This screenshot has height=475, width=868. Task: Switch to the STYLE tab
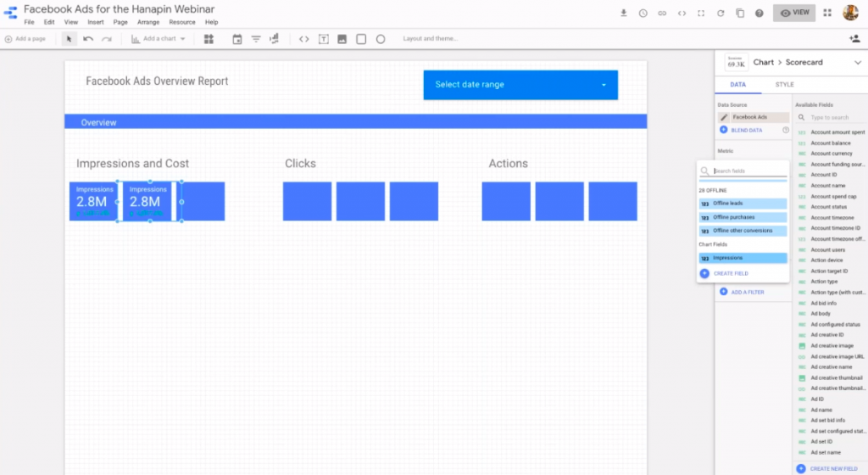tap(785, 85)
